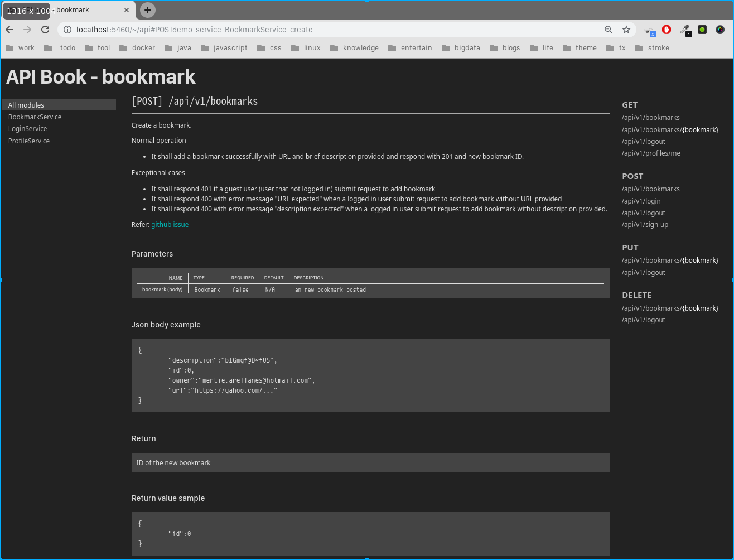Reload the page with the refresh icon
Image resolution: width=734 pixels, height=560 pixels.
46,30
